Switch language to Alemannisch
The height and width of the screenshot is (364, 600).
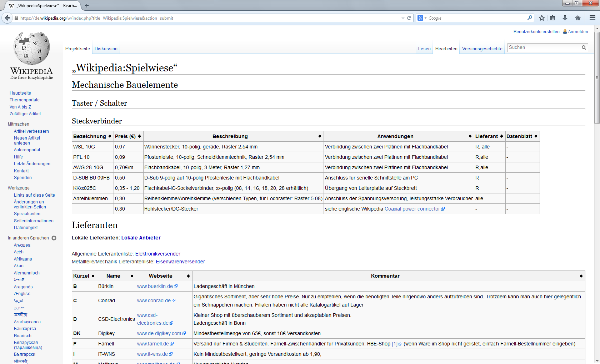[27, 273]
